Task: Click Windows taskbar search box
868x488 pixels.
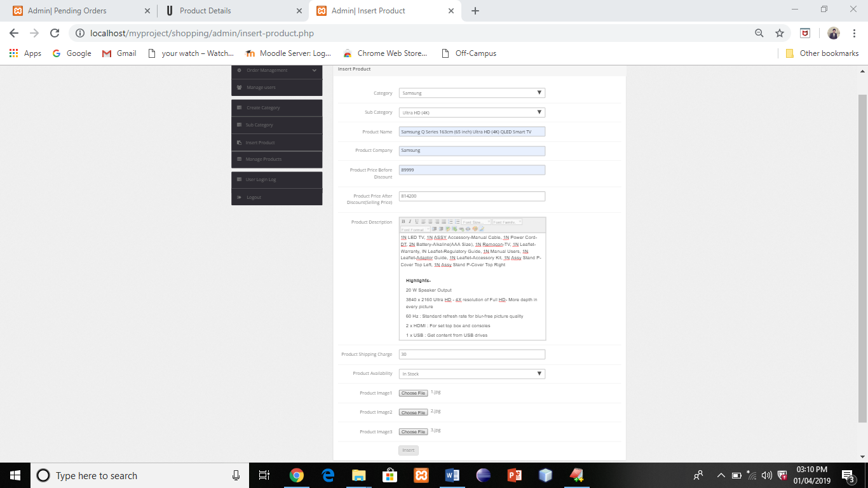Action: point(140,475)
